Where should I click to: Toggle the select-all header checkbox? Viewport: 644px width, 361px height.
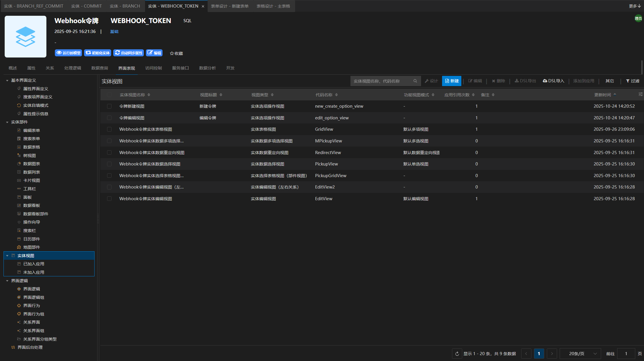pos(109,95)
